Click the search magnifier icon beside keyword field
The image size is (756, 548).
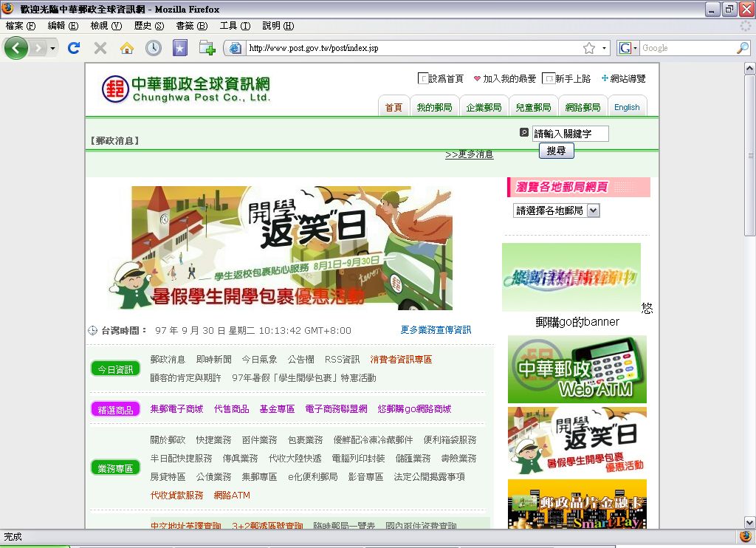pos(524,132)
